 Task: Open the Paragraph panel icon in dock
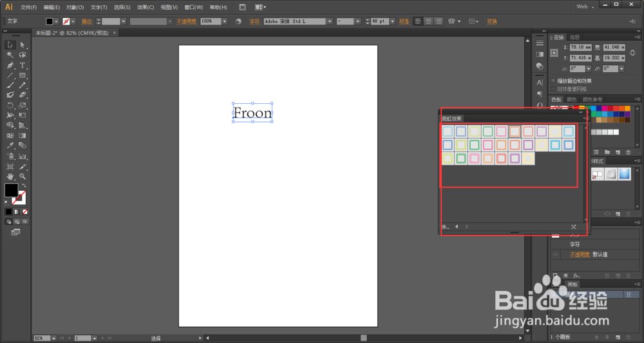pyautogui.click(x=540, y=94)
